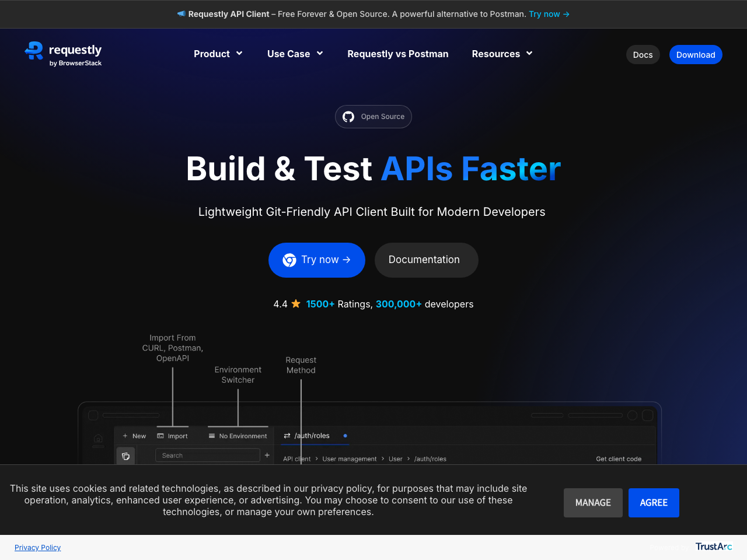Click the collections icon in preview sidebar
Screen dimensions: 747x560
coord(126,456)
